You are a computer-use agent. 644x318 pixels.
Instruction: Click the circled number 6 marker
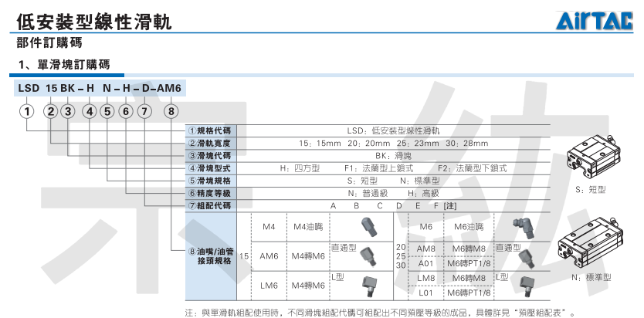coord(126,112)
